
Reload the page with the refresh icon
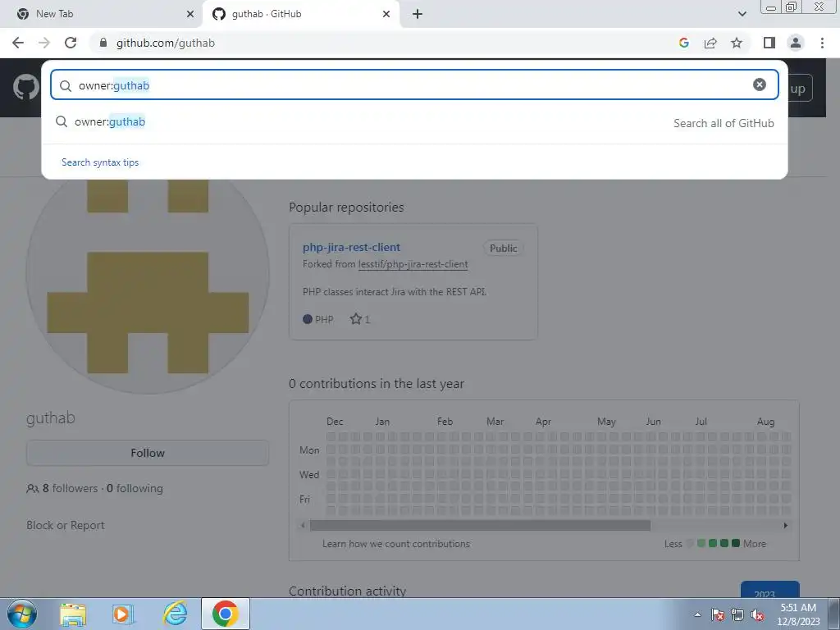tap(71, 43)
